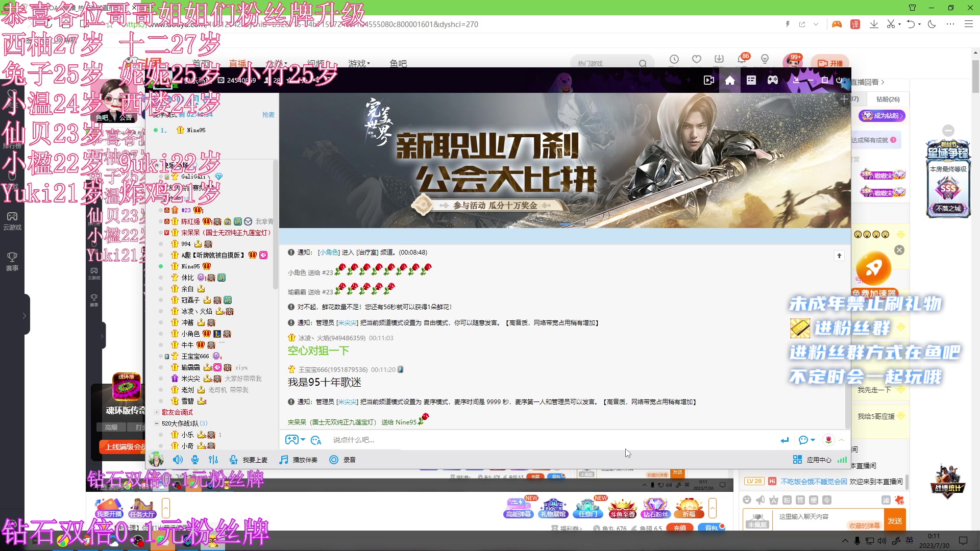The width and height of the screenshot is (980, 551).
Task: Click the 抢麦 grab mic link
Action: (x=268, y=115)
